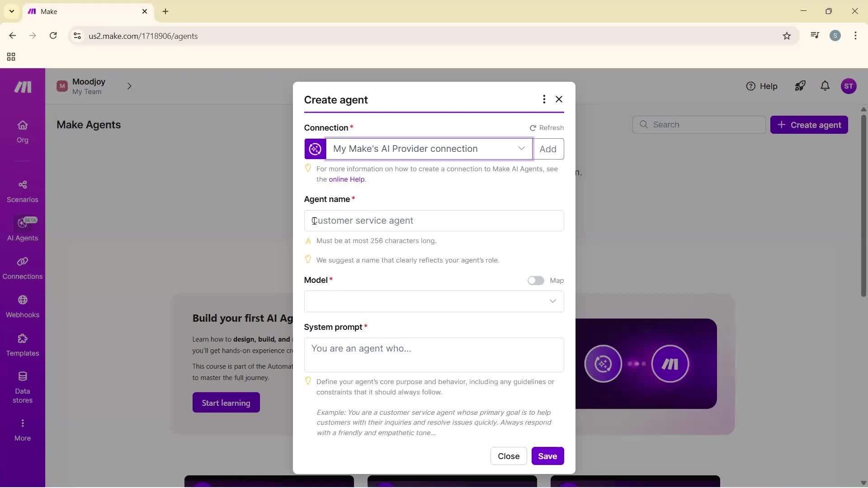
Task: Expand the Moodjoy team chevron
Action: tap(130, 86)
